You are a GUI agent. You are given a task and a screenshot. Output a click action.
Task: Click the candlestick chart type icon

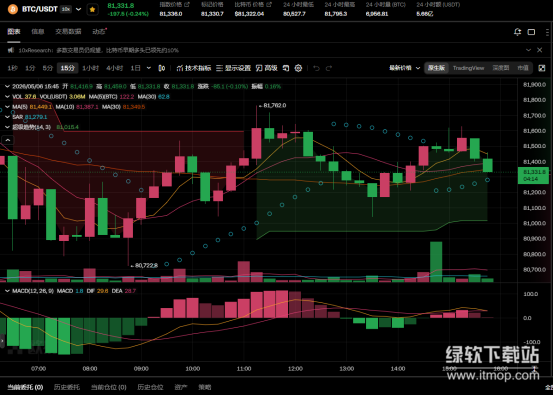coord(161,68)
